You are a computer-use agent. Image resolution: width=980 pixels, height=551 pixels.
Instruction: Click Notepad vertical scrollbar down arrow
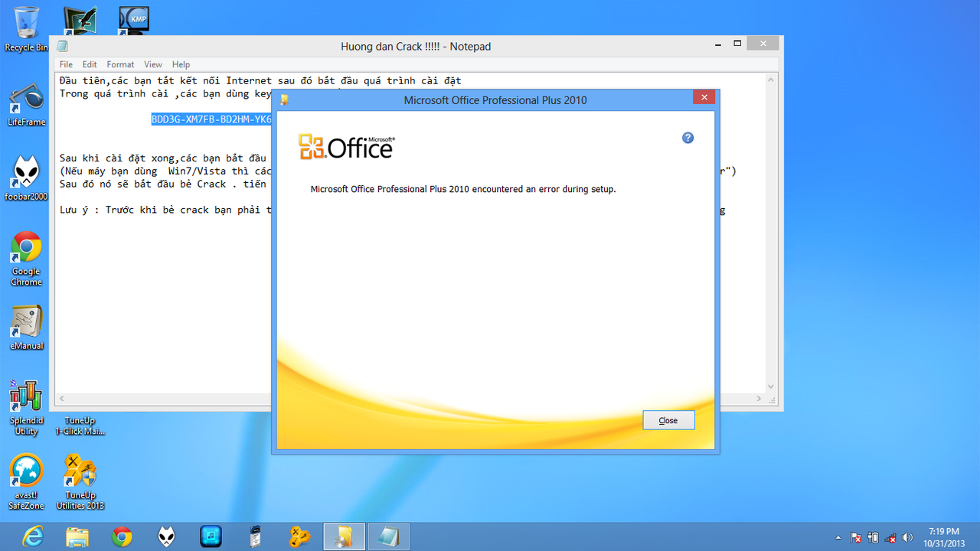click(771, 386)
